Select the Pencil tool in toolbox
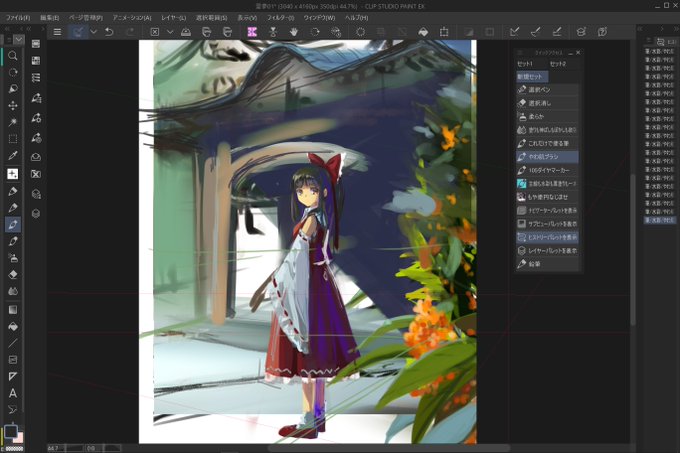Viewport: 680px width, 453px height. pyautogui.click(x=13, y=208)
